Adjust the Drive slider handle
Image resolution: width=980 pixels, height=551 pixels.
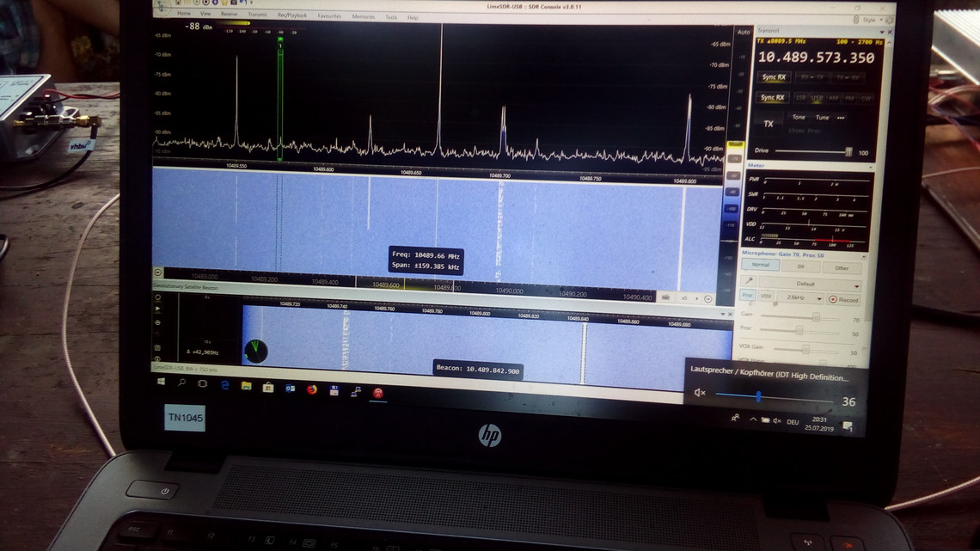[848, 152]
